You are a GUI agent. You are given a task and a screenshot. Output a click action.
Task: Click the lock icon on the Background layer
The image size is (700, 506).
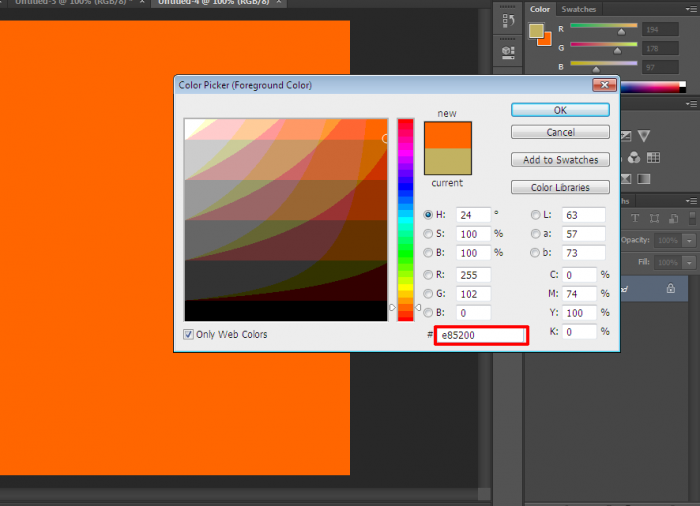click(x=671, y=288)
